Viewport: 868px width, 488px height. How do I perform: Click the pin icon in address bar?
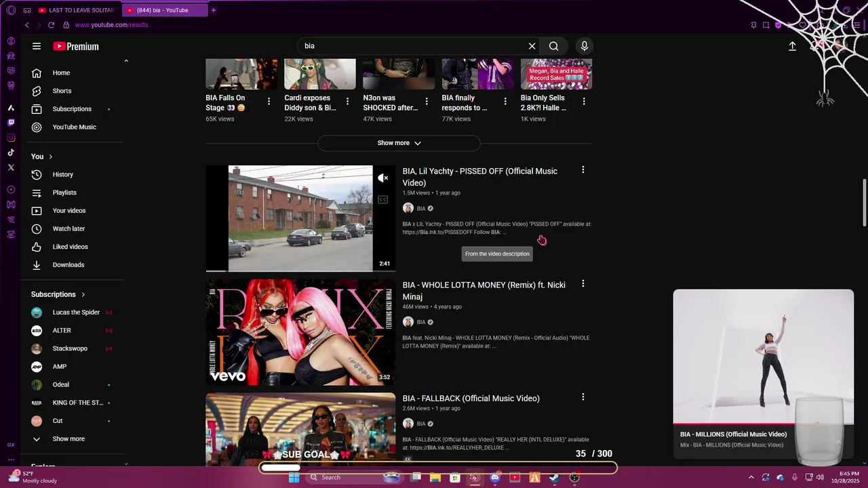753,25
